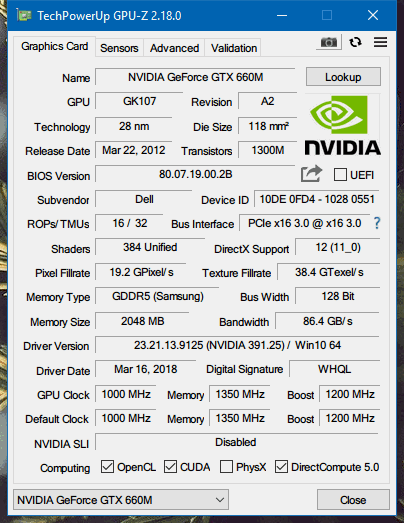Expand the GPU selection dropdown arrow
The height and width of the screenshot is (523, 404).
[220, 500]
